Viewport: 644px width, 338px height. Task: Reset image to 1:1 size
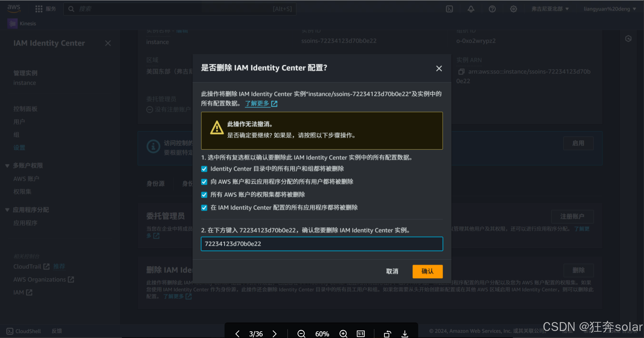click(361, 334)
